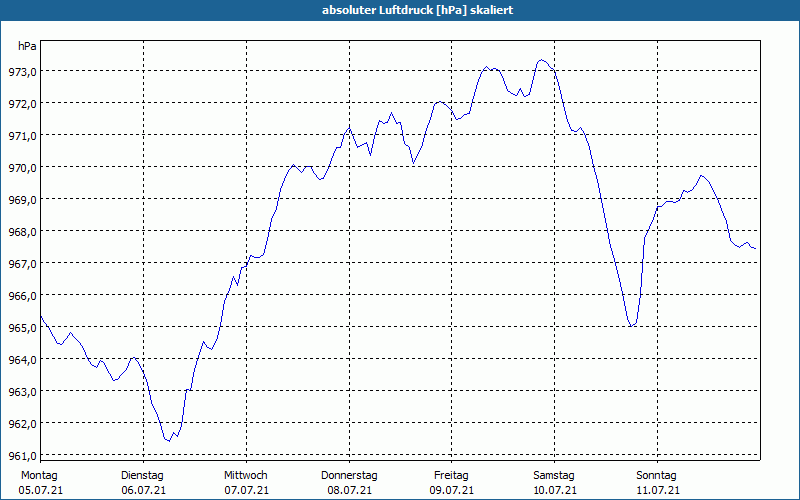The width and height of the screenshot is (800, 500).
Task: Click the chart title 'absoluter Luftdruck [hPa] skaliert'
Action: coord(417,10)
